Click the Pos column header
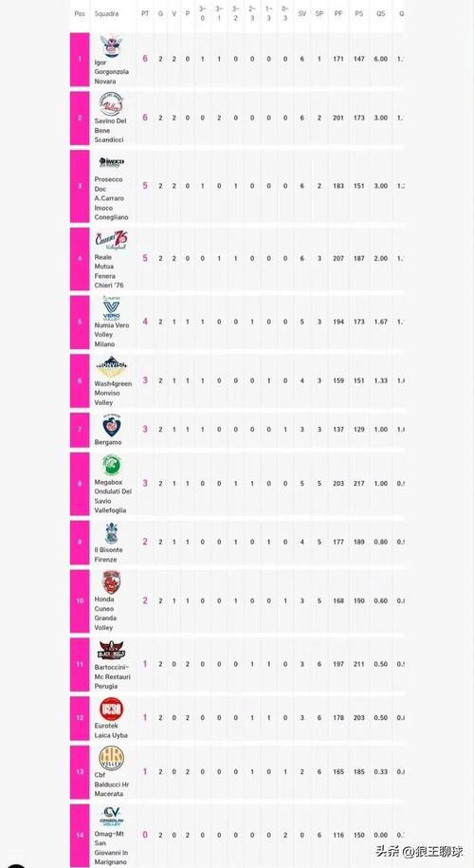Screen dimensions: 474x868 click(80, 14)
